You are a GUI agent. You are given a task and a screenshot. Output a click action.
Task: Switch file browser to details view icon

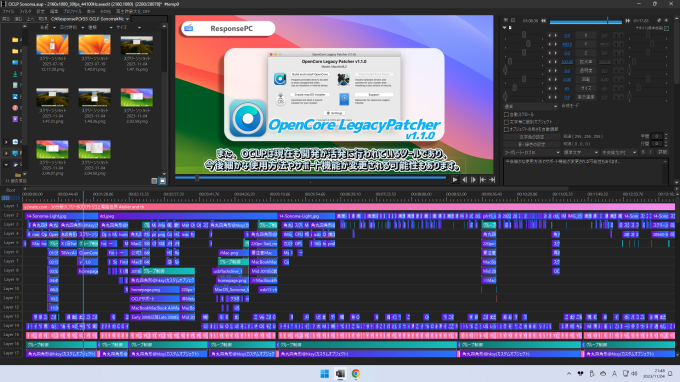click(154, 181)
